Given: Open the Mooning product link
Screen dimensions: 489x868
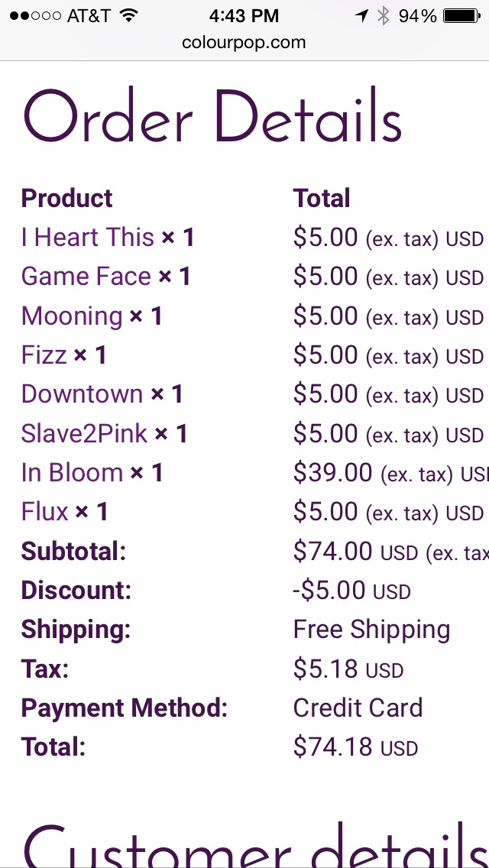Looking at the screenshot, I should 72,316.
